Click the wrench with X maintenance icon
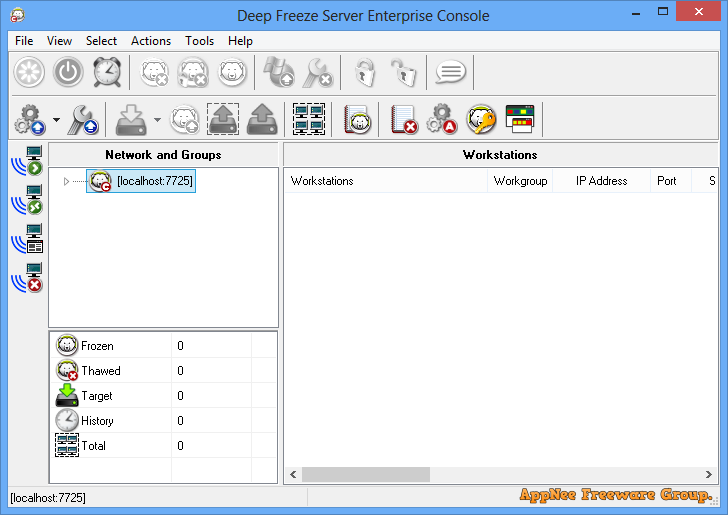 click(318, 72)
